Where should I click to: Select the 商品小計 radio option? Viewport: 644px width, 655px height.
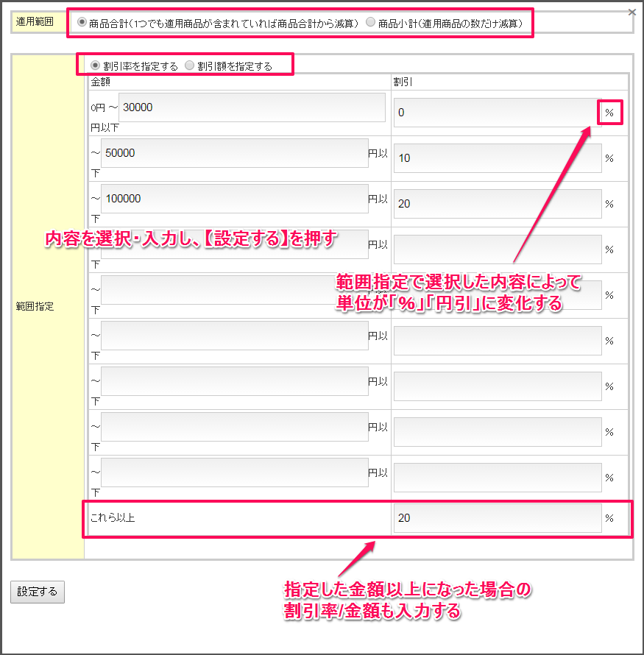point(371,23)
